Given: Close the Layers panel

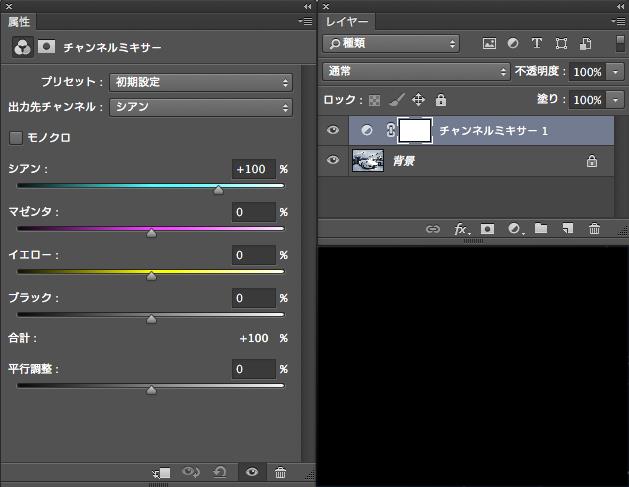Looking at the screenshot, I should pos(326,6).
